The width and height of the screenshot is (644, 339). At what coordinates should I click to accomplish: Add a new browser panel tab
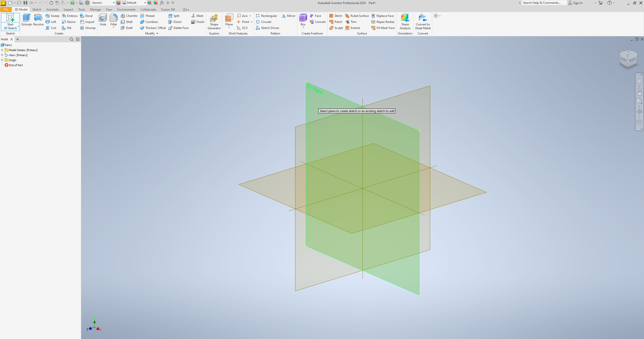coord(18,39)
